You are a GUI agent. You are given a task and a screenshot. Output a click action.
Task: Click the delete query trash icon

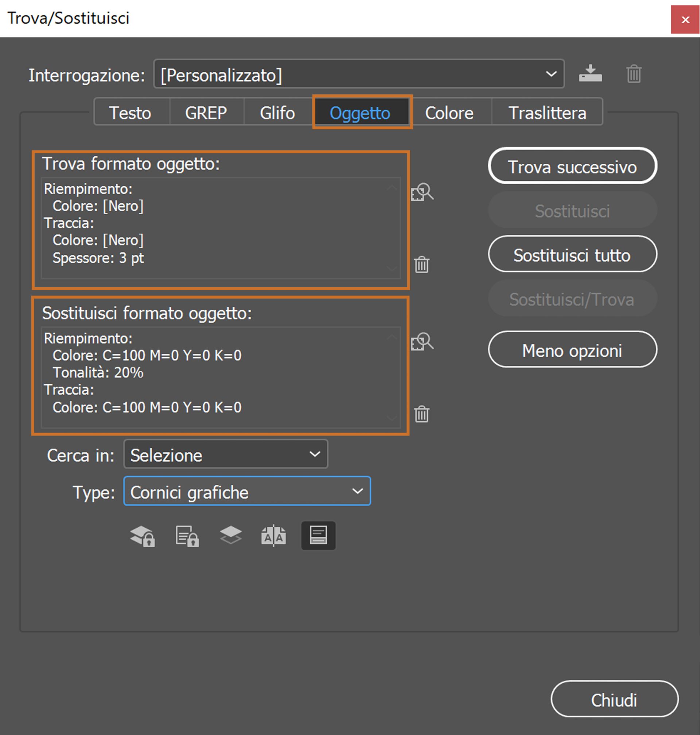tap(633, 74)
